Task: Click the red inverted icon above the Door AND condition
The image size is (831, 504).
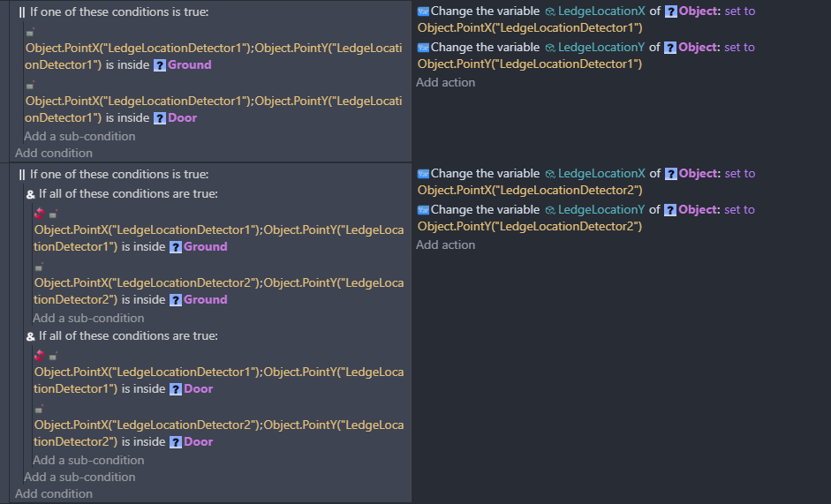Action: [39, 355]
